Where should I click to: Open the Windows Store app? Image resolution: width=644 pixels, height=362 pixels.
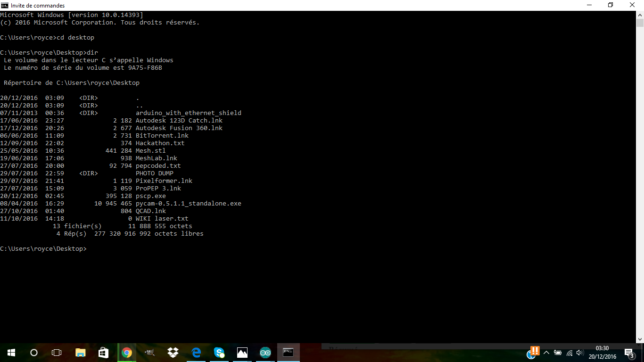pos(103,353)
